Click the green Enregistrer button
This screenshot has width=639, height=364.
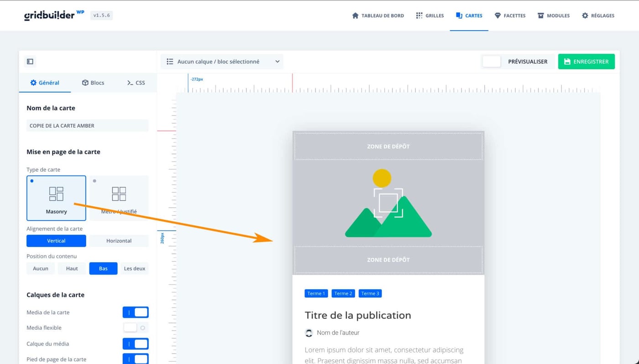click(586, 61)
